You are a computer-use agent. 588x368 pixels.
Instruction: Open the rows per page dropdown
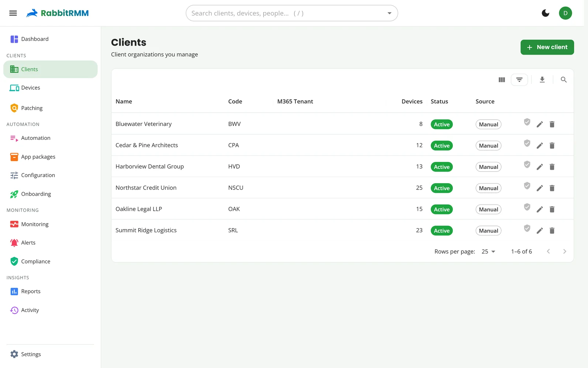(488, 252)
